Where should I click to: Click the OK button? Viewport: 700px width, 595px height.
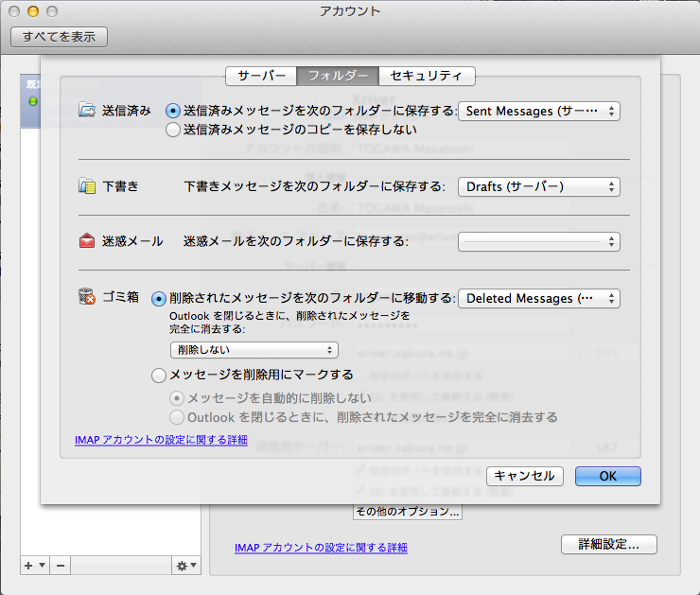[x=607, y=476]
